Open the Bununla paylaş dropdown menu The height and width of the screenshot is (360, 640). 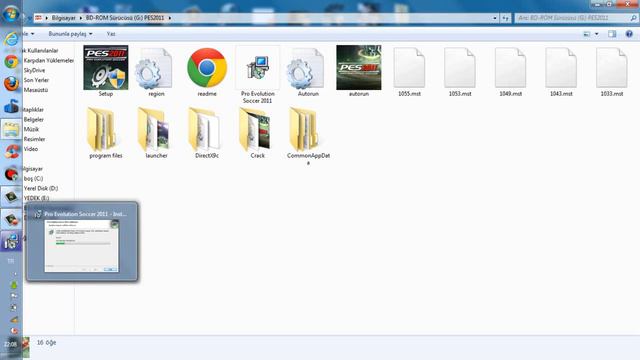coord(70,34)
